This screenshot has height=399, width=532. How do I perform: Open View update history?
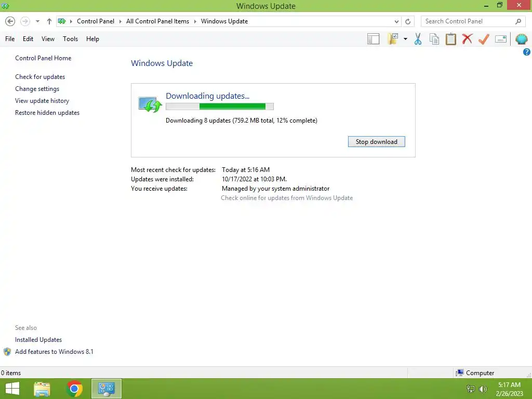(x=42, y=101)
